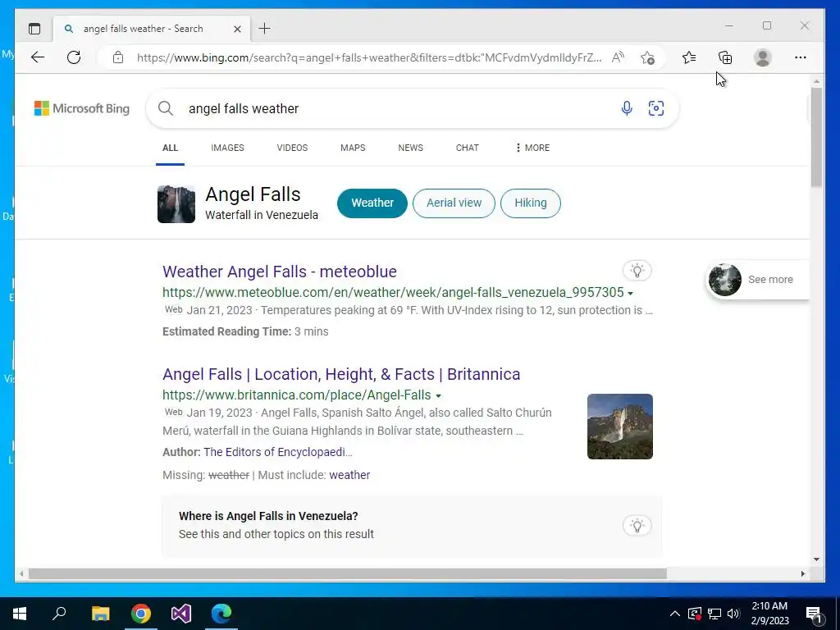The width and height of the screenshot is (840, 630).
Task: Close the angel falls weather tab
Action: tap(237, 29)
